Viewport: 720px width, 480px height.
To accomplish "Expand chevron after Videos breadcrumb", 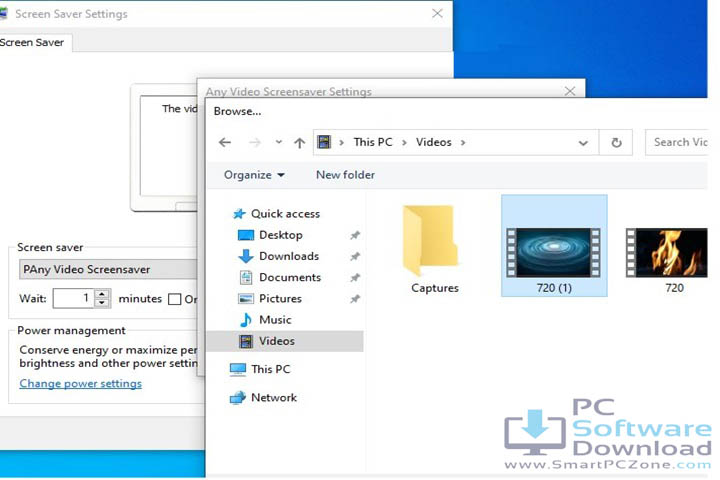I will pos(463,142).
